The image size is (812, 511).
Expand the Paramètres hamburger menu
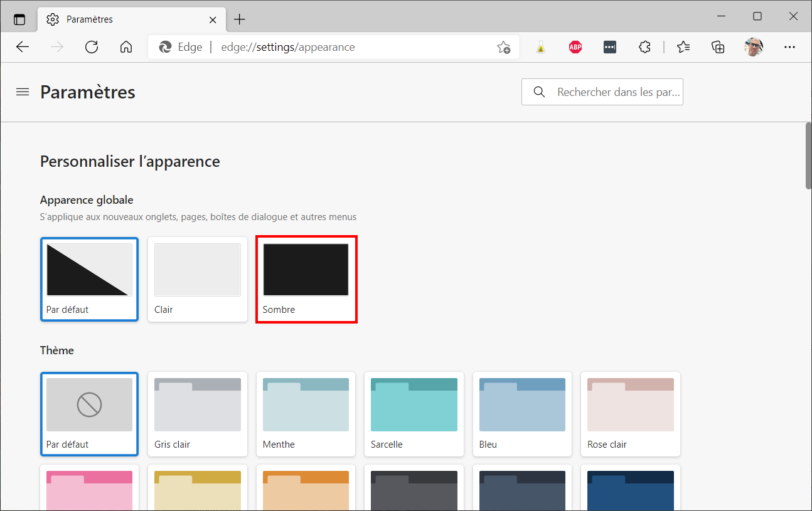23,92
